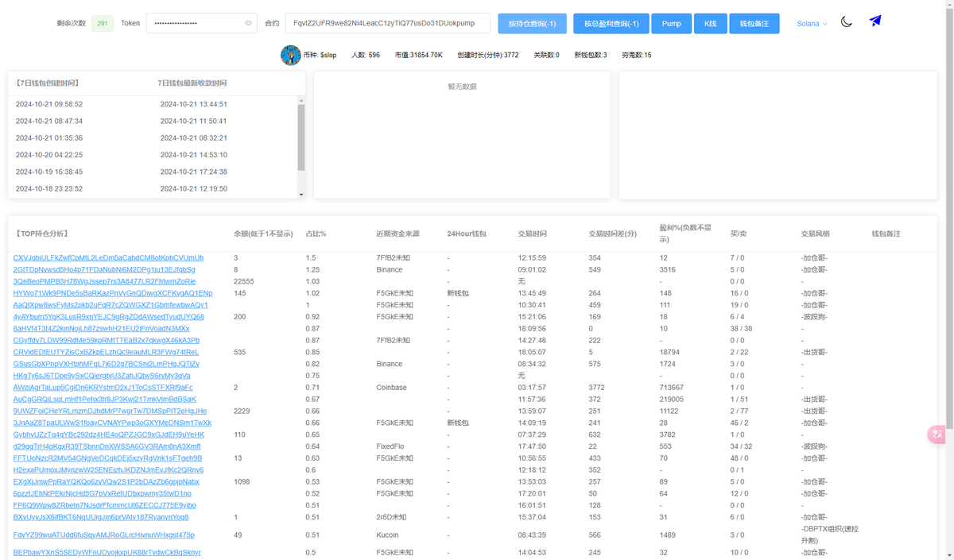Open wallet link EXgXjJmwPpRaYQKQo6zvV...

[x=107, y=481]
